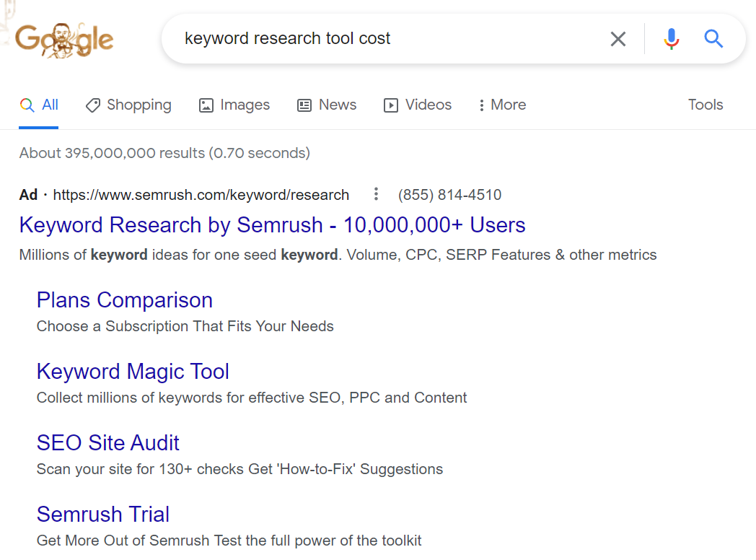Open the Semrush Trial link
Viewport: 756px width, 560px height.
[x=102, y=514]
